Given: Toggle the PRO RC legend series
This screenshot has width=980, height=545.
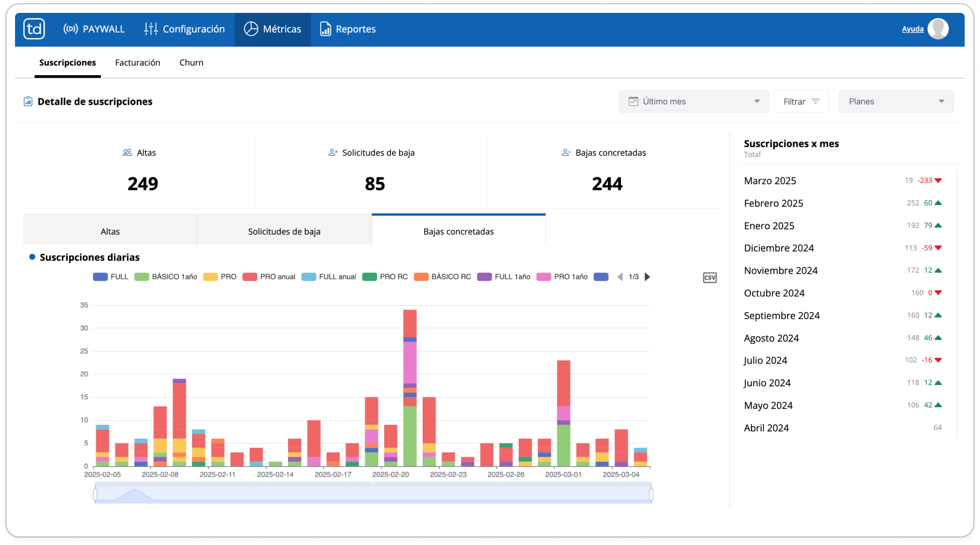Looking at the screenshot, I should (x=385, y=277).
